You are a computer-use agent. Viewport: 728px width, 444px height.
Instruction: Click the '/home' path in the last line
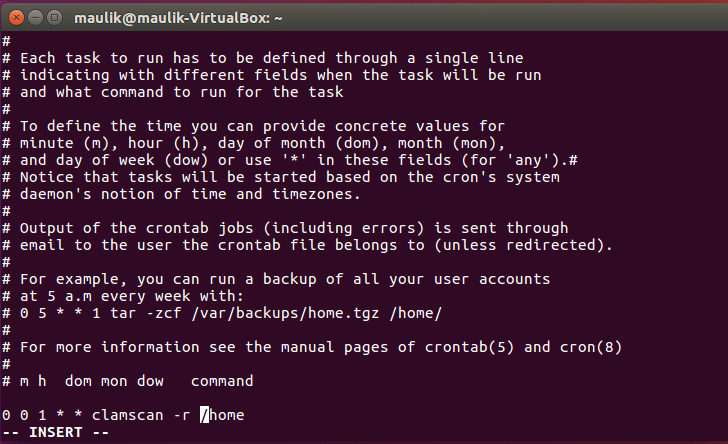click(x=222, y=415)
